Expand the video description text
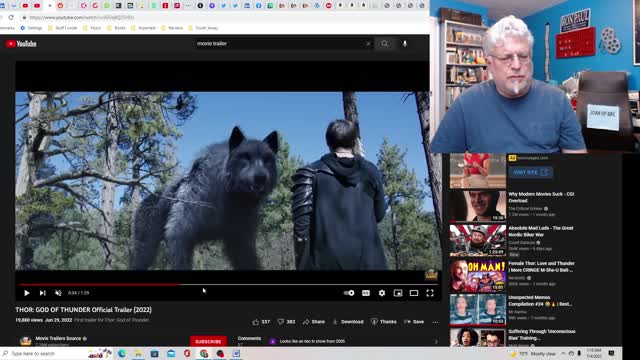The height and width of the screenshot is (360, 640). point(111,320)
